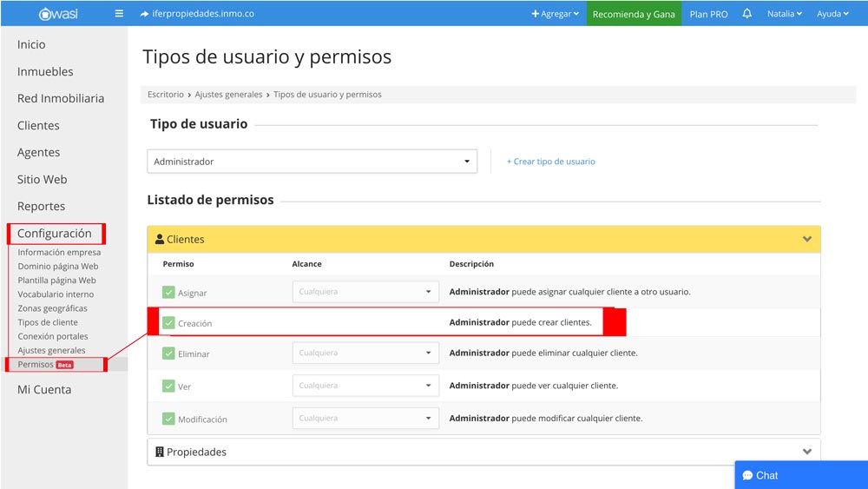
Task: Toggle the hamburger menu icon
Action: tap(119, 14)
